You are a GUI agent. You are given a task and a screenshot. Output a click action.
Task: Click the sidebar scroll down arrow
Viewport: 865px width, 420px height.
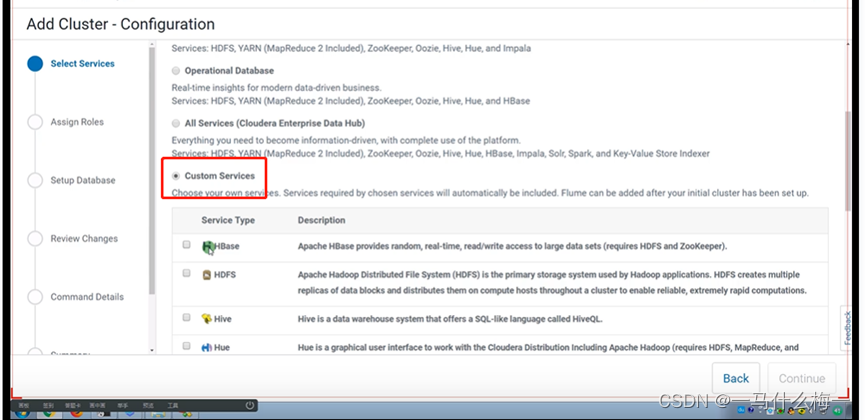click(152, 350)
